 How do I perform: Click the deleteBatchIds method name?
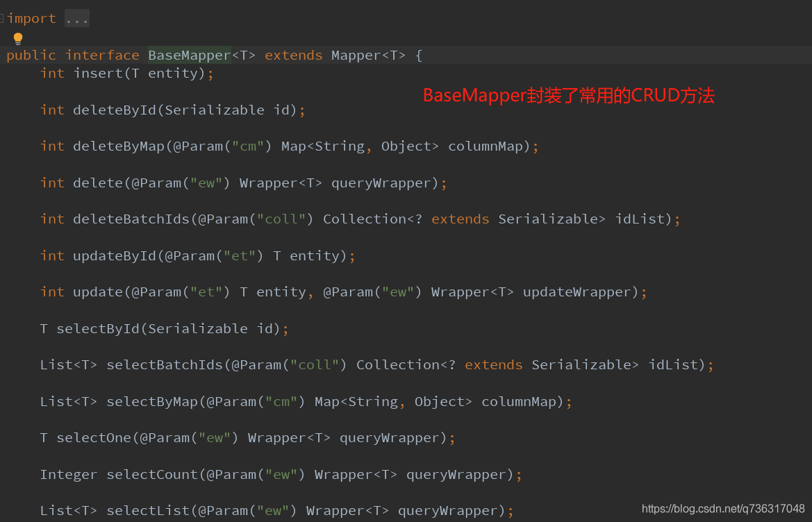tap(131, 219)
